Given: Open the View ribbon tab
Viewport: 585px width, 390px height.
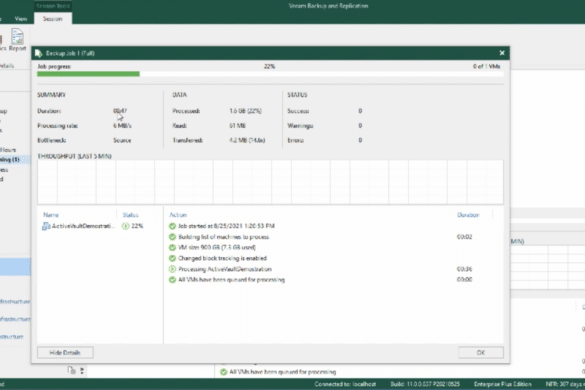Looking at the screenshot, I should (x=21, y=19).
